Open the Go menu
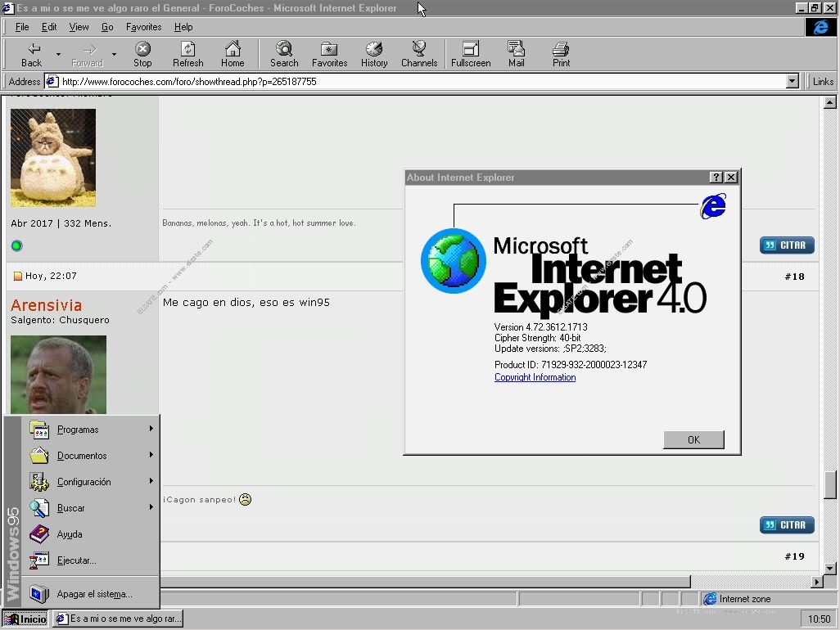This screenshot has height=630, width=840. (106, 27)
